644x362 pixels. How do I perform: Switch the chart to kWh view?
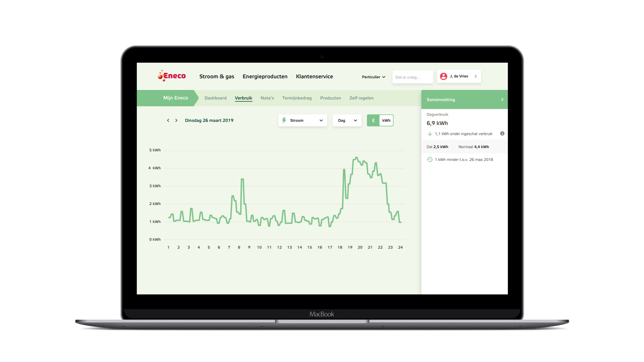pos(386,120)
